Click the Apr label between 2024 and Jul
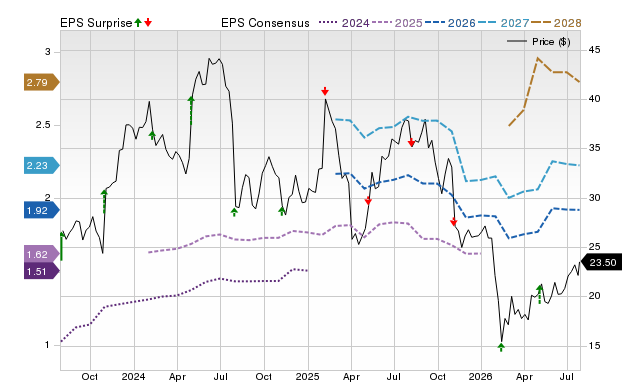 coord(177,376)
